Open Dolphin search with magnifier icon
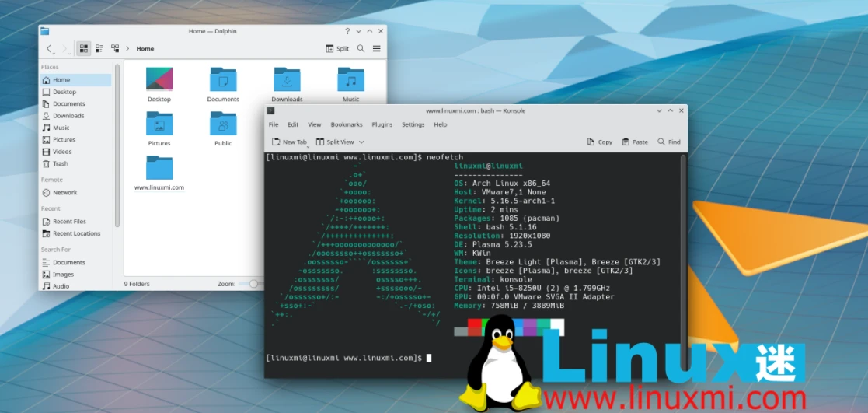Viewport: 868px width, 413px height. pos(361,49)
